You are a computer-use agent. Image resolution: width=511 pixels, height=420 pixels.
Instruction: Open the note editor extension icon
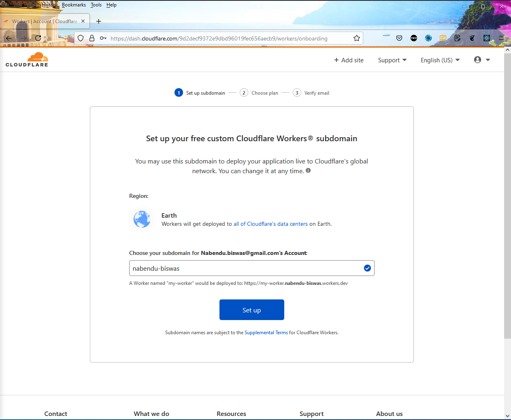point(458,38)
